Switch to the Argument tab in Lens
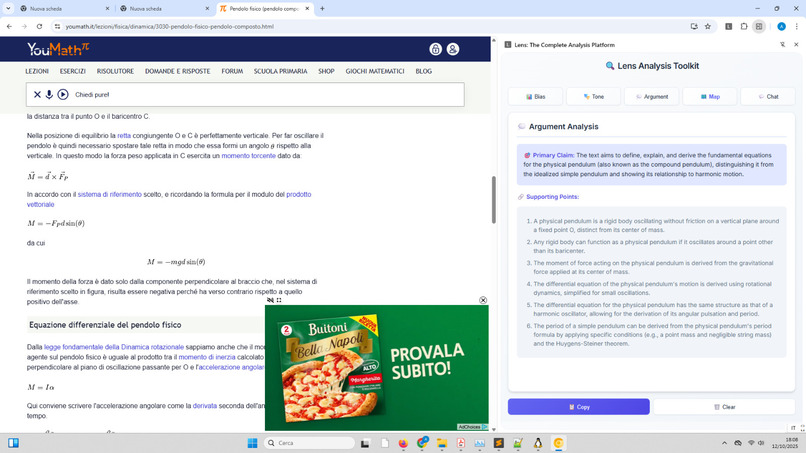 click(652, 97)
